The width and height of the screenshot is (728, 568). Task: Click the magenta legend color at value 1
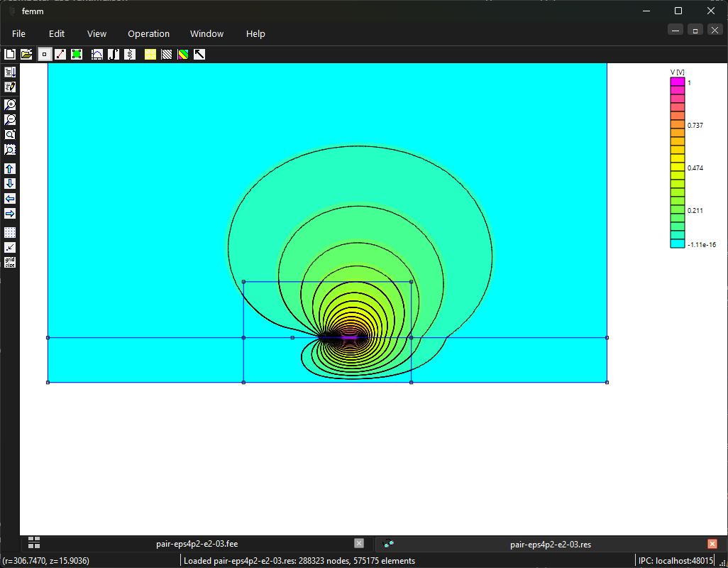[678, 82]
